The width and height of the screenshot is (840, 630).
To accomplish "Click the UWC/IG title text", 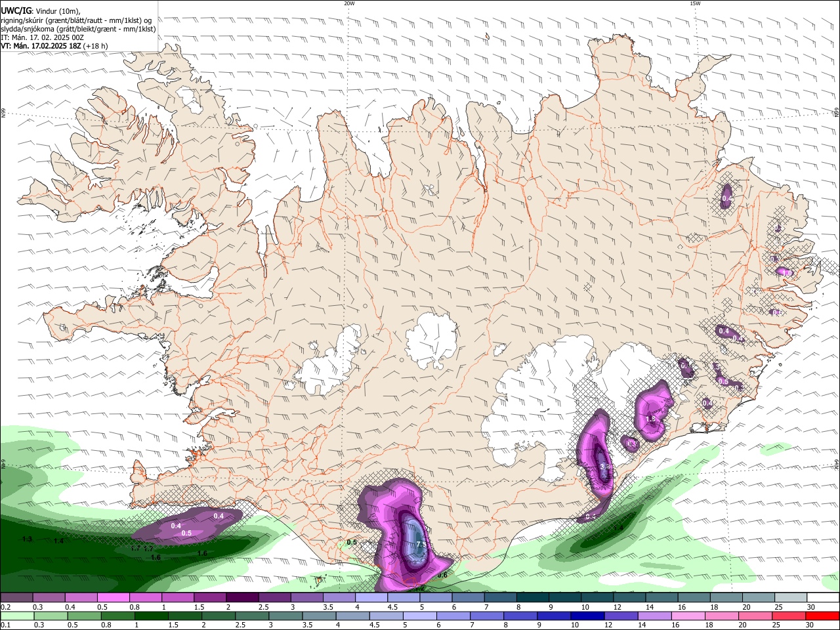I will pyautogui.click(x=15, y=10).
